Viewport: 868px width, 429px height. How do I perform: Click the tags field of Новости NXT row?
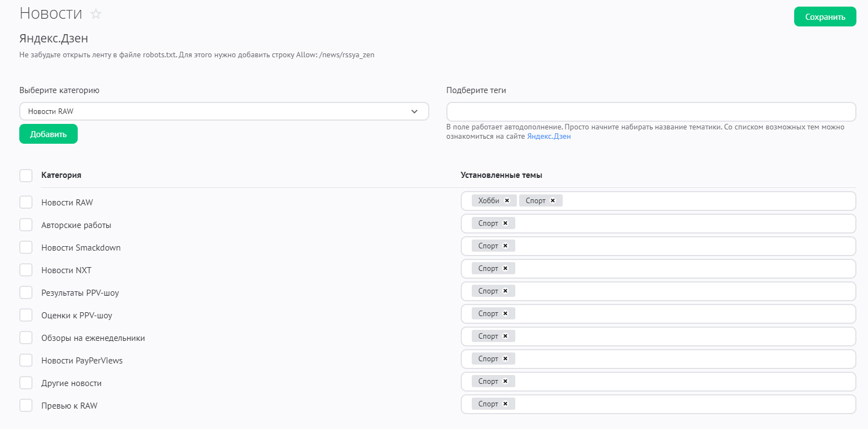(x=658, y=269)
